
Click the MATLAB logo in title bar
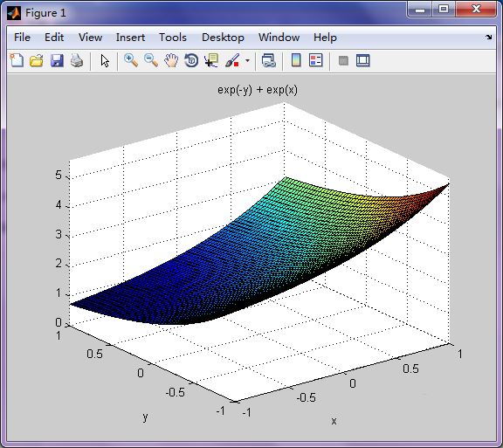[x=14, y=13]
